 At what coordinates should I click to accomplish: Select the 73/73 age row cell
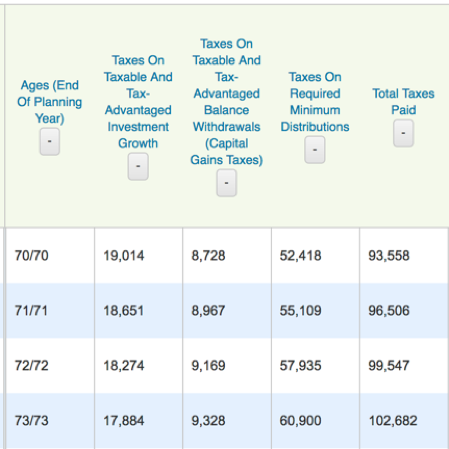pos(50,421)
